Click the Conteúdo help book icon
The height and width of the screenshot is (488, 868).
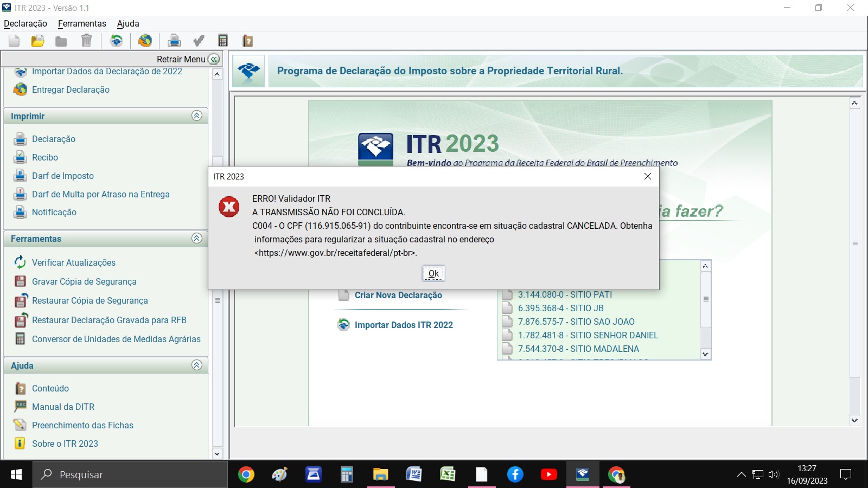click(x=20, y=388)
